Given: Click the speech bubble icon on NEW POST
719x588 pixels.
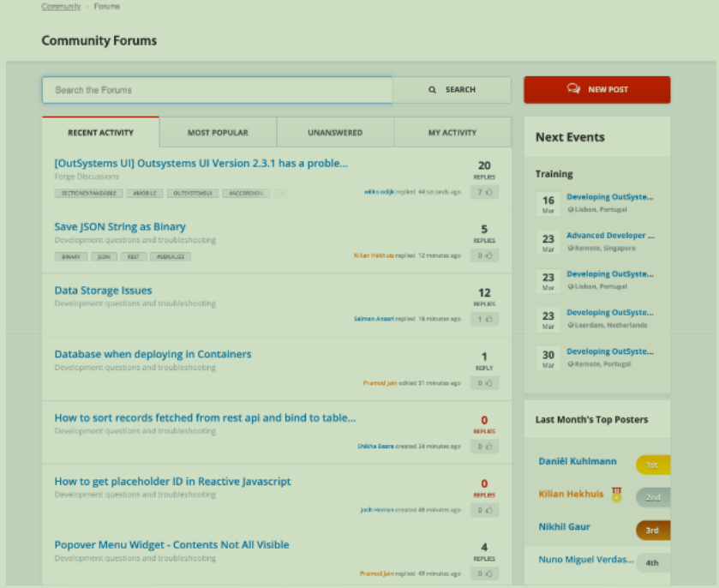Looking at the screenshot, I should point(572,89).
